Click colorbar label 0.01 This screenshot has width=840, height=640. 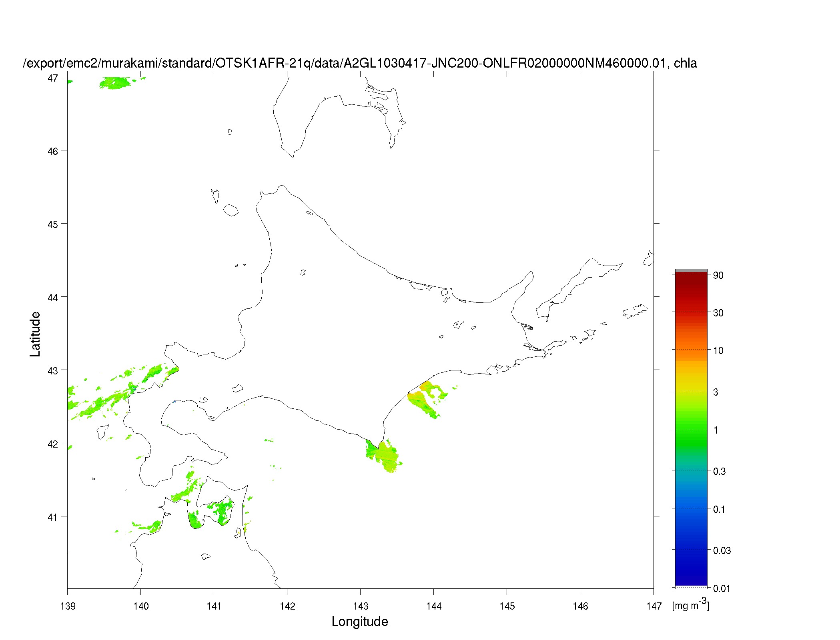pyautogui.click(x=722, y=588)
